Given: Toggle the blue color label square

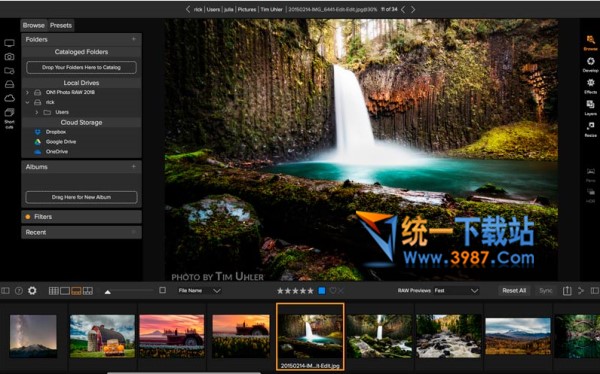Looking at the screenshot, I should 322,291.
